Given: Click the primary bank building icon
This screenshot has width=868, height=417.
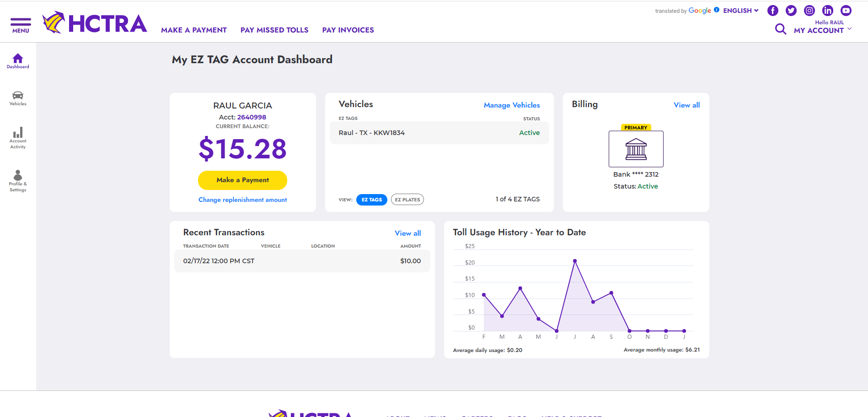Looking at the screenshot, I should (x=636, y=149).
